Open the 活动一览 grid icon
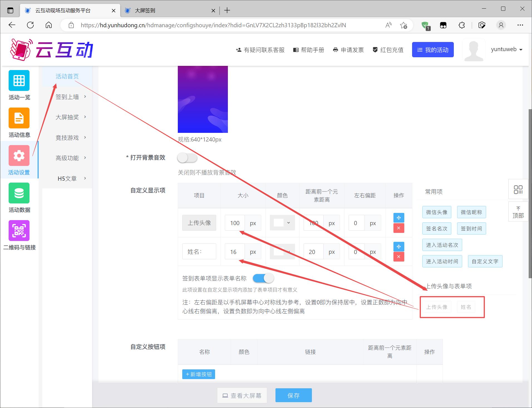 [x=19, y=81]
